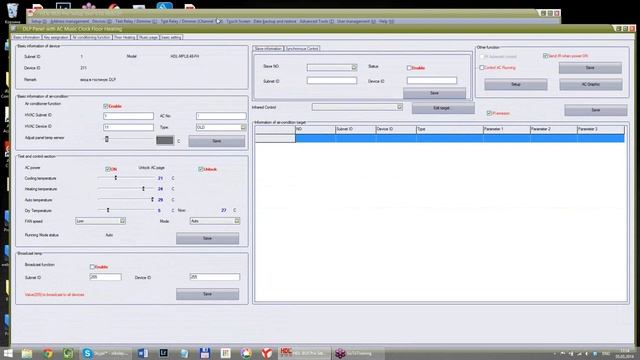Screen dimensions: 640x360
Task: Switch to the Synchronous Control tab
Action: [x=302, y=49]
